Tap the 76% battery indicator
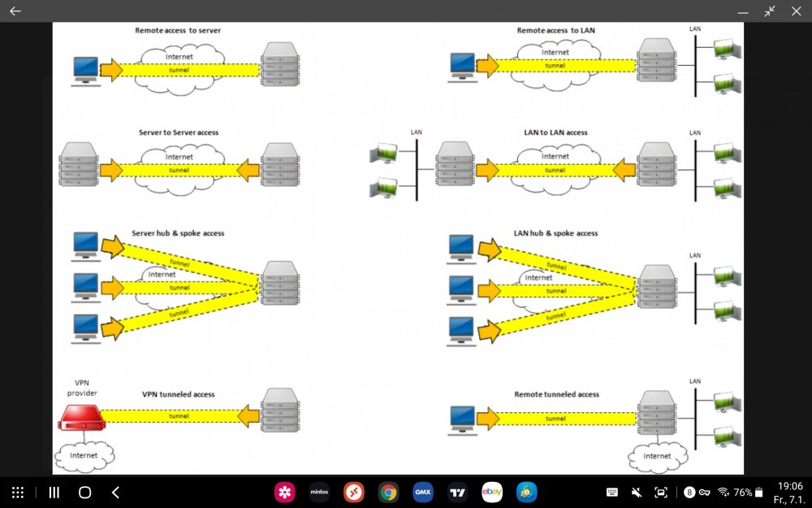Viewport: 812px width, 508px height. (749, 493)
